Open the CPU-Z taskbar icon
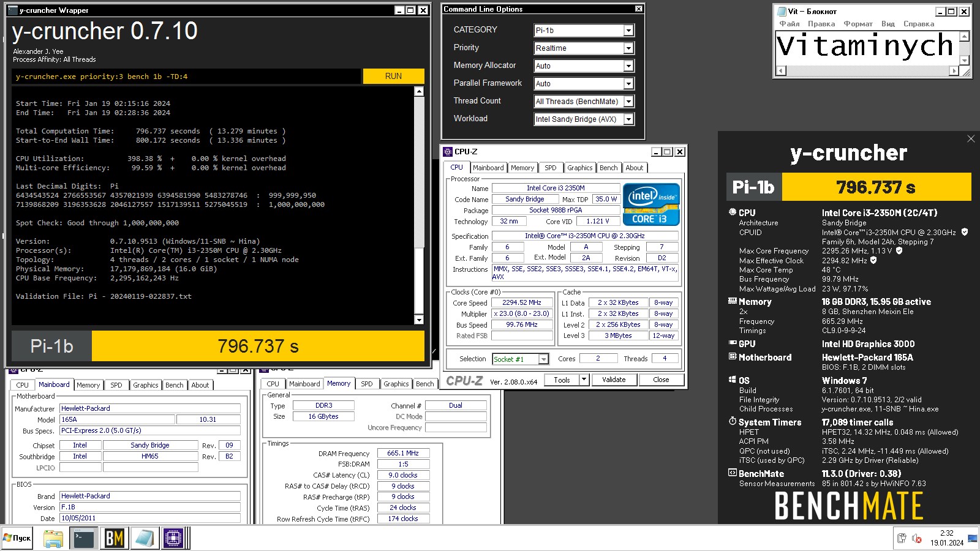Viewport: 980px width, 551px height. click(x=173, y=538)
